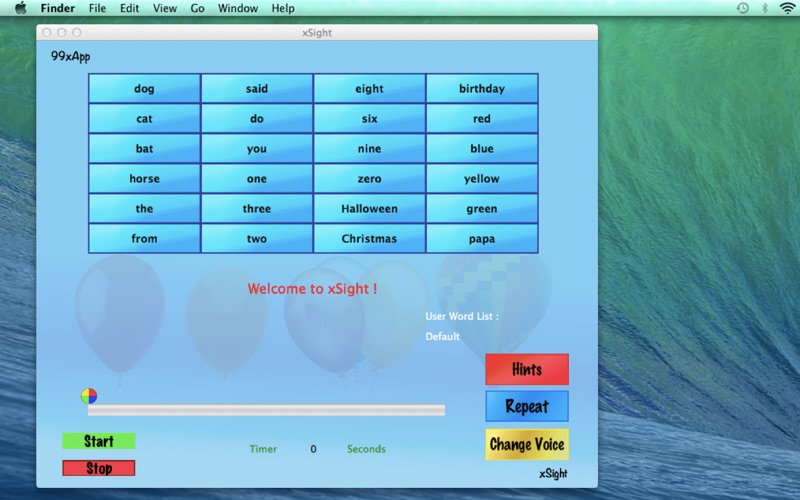Click the 'Default' word list name
Viewport: 800px width, 500px height.
442,336
